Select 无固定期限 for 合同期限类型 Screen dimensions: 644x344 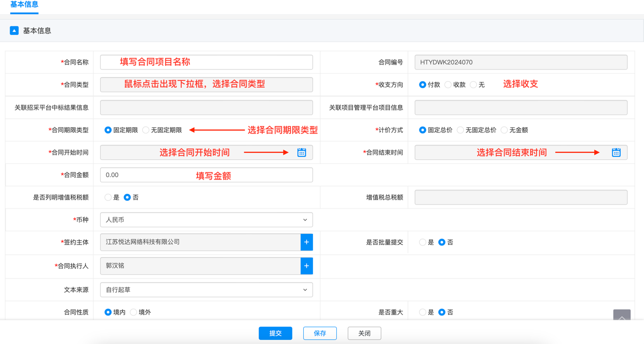coord(145,129)
